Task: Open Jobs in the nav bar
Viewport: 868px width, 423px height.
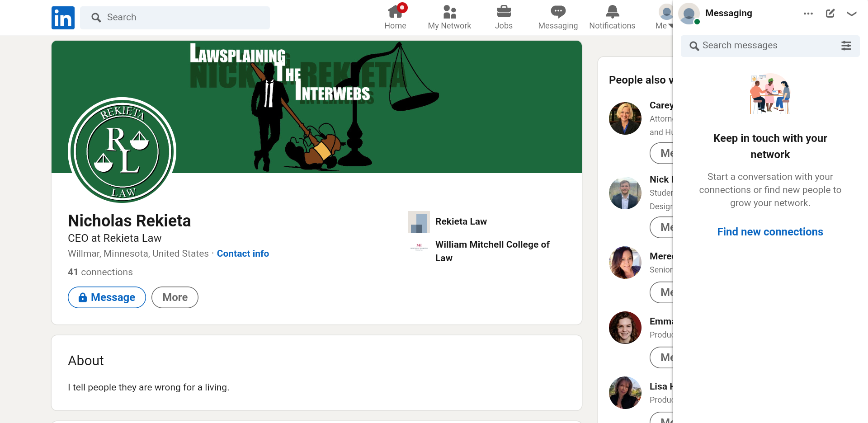Action: pos(504,18)
